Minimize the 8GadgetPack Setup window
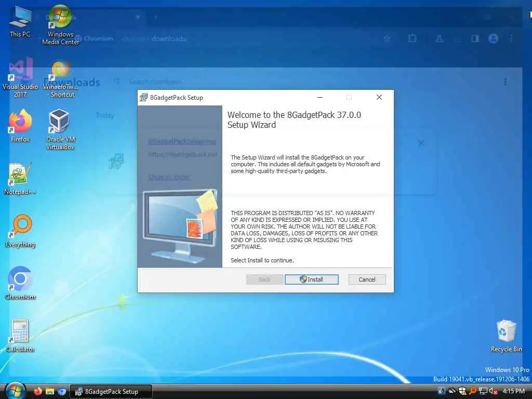The height and width of the screenshot is (399, 532). coord(320,97)
